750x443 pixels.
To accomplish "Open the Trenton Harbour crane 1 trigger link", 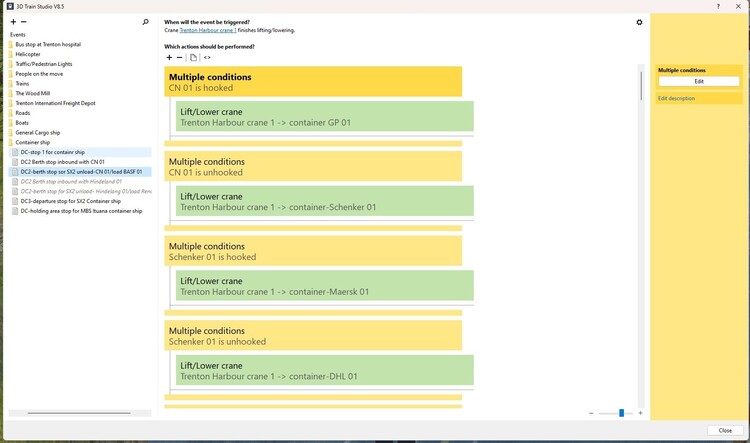I will pyautogui.click(x=208, y=30).
